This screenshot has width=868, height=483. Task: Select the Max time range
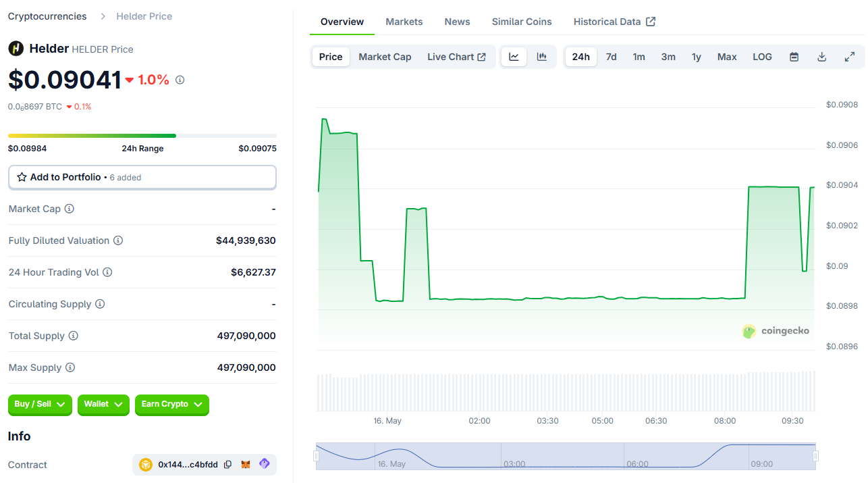click(x=727, y=57)
